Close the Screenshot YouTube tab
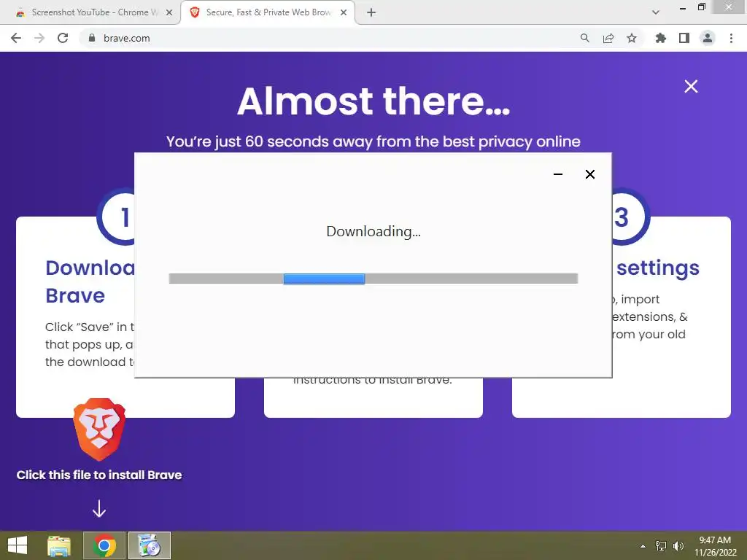 pyautogui.click(x=169, y=12)
